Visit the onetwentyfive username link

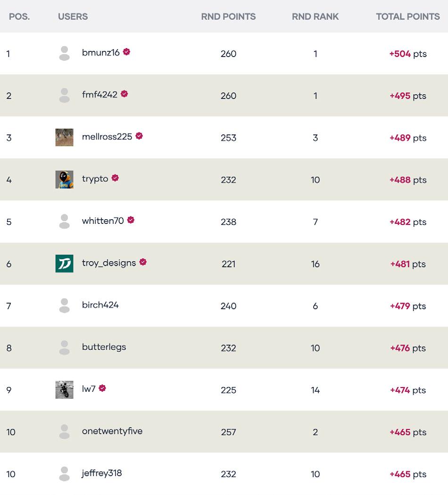pos(112,431)
